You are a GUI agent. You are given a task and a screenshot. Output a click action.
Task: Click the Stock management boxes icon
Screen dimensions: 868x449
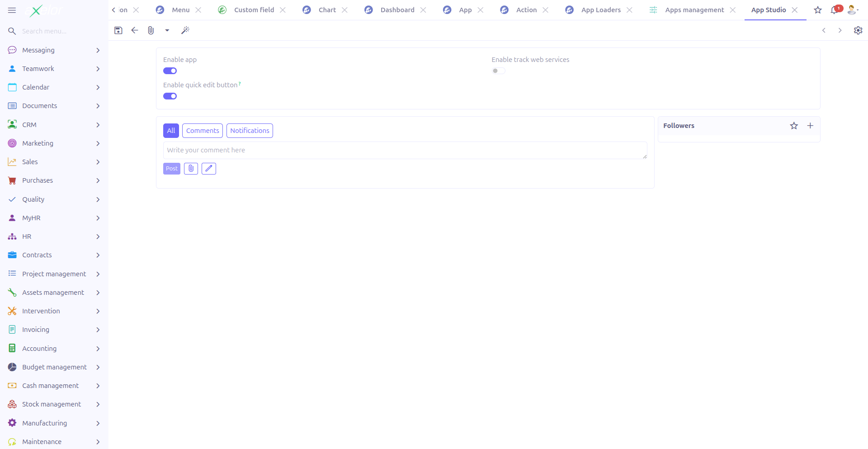point(12,404)
